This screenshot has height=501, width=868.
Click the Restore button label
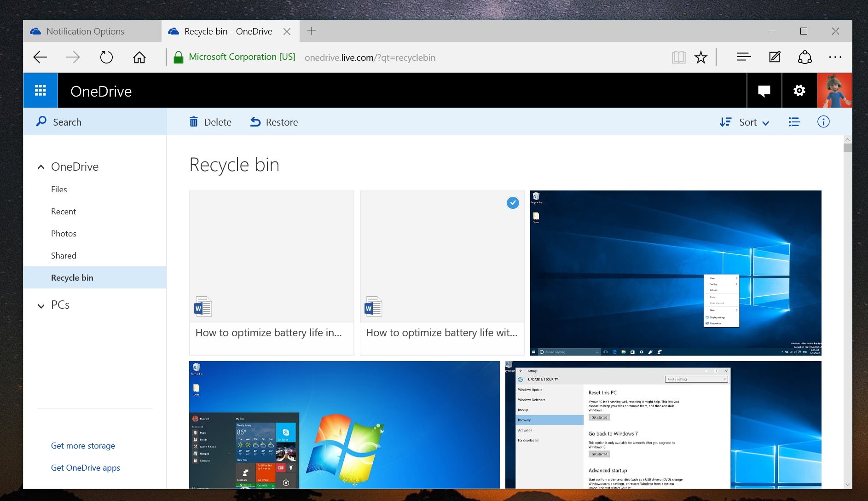click(x=282, y=122)
